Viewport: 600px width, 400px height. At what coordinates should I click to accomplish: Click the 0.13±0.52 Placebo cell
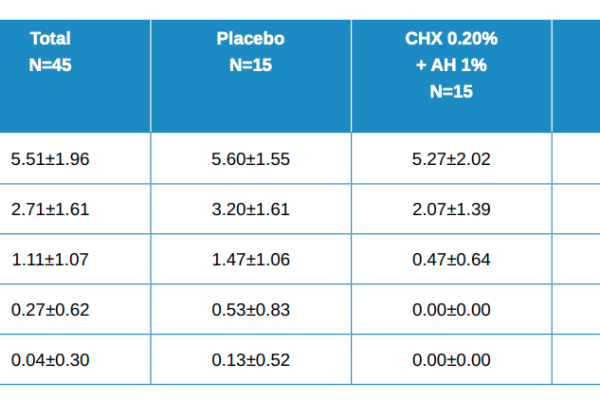(x=250, y=360)
